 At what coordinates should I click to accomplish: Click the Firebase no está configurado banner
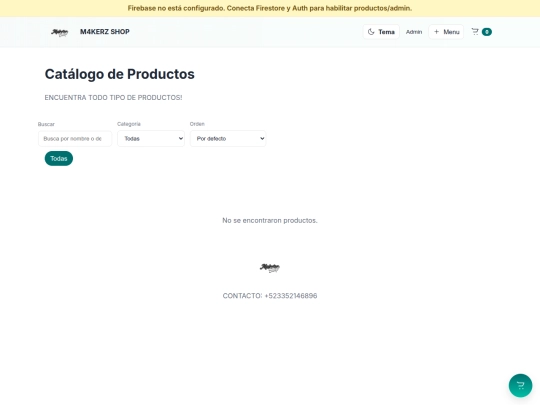pos(270,8)
